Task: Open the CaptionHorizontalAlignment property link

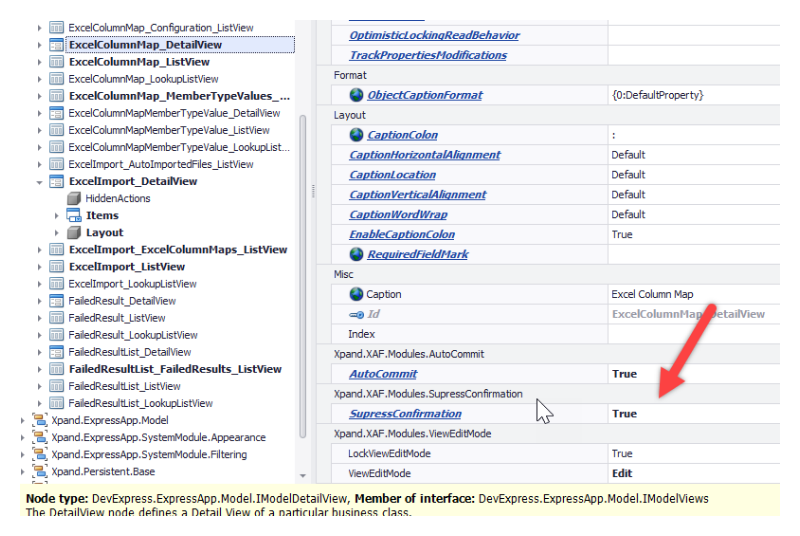Action: pyautogui.click(x=424, y=155)
